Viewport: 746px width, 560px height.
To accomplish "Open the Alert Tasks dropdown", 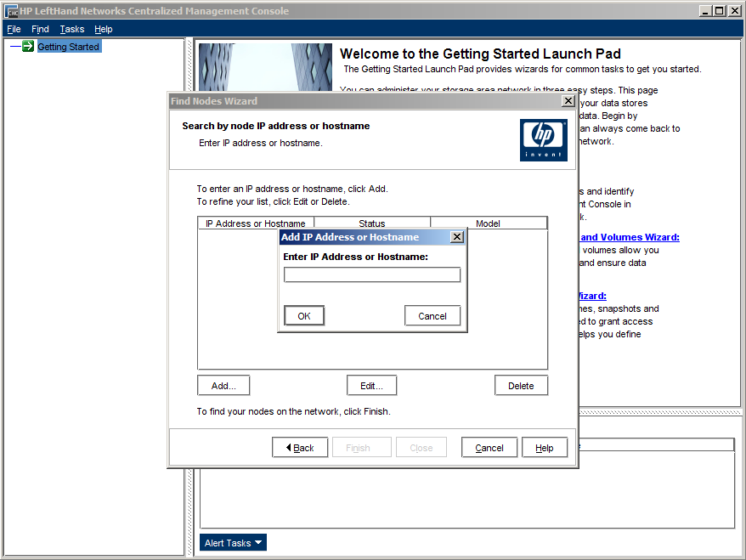I will point(234,543).
